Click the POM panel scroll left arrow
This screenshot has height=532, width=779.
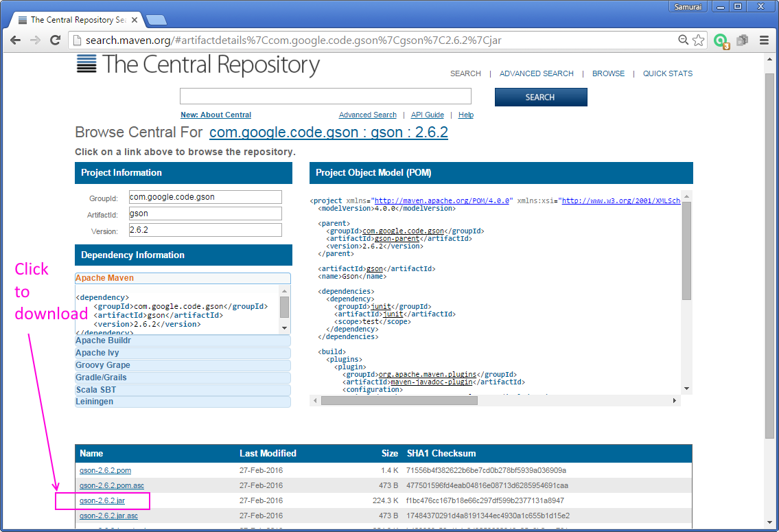pos(315,400)
